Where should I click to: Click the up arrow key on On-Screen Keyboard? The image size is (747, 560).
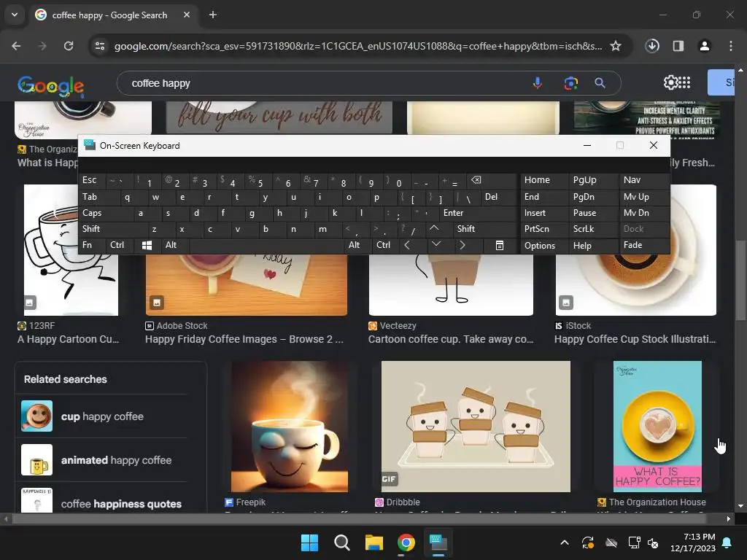(x=434, y=229)
